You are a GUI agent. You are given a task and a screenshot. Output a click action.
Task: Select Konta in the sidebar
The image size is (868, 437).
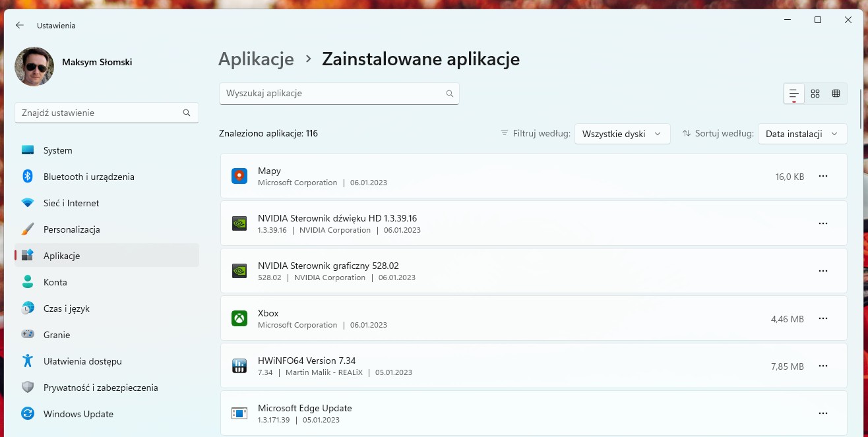(55, 281)
